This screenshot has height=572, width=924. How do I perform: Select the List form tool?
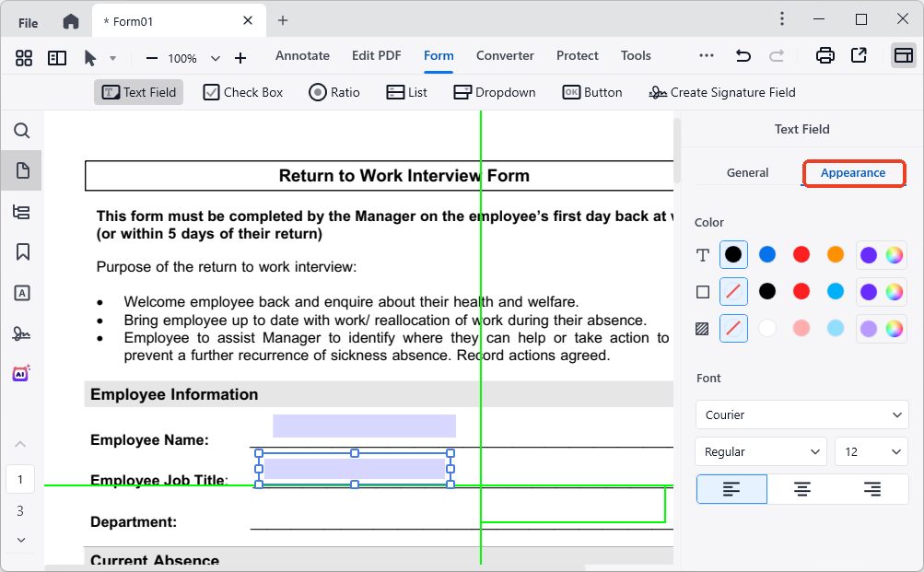(405, 91)
